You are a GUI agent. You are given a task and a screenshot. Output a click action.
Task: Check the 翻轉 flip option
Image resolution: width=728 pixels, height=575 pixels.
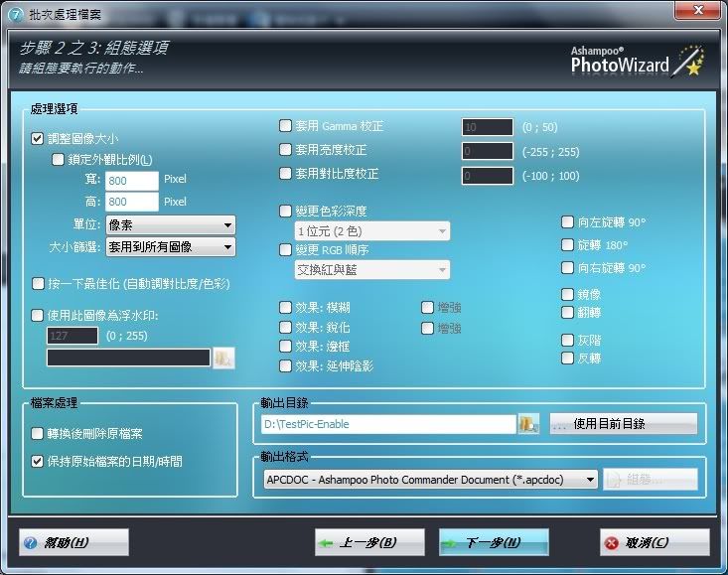(567, 313)
